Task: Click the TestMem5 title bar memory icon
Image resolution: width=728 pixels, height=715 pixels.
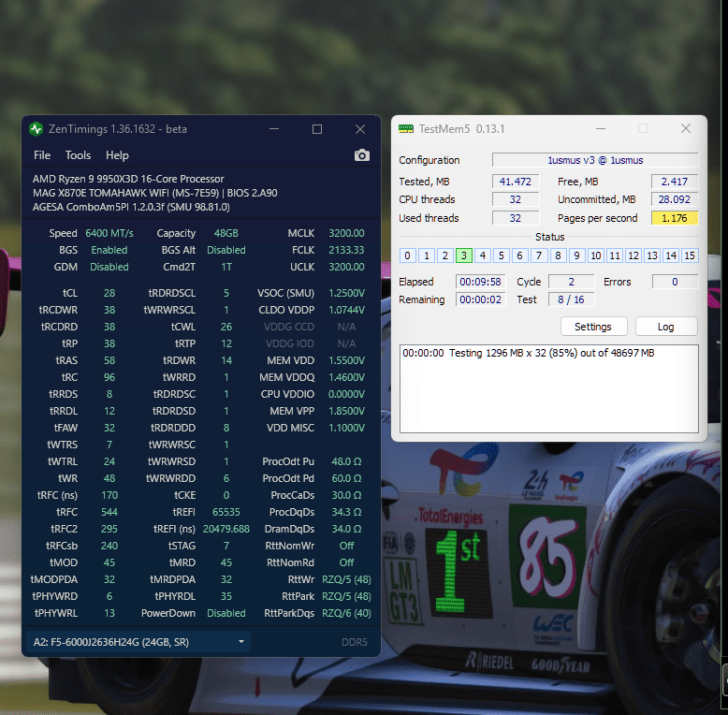Action: click(x=406, y=128)
